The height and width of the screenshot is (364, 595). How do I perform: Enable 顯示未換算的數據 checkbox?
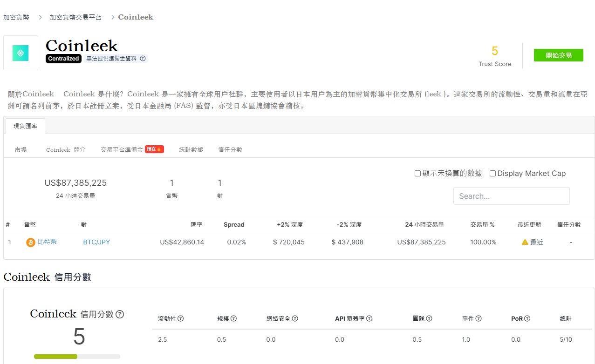pos(417,174)
